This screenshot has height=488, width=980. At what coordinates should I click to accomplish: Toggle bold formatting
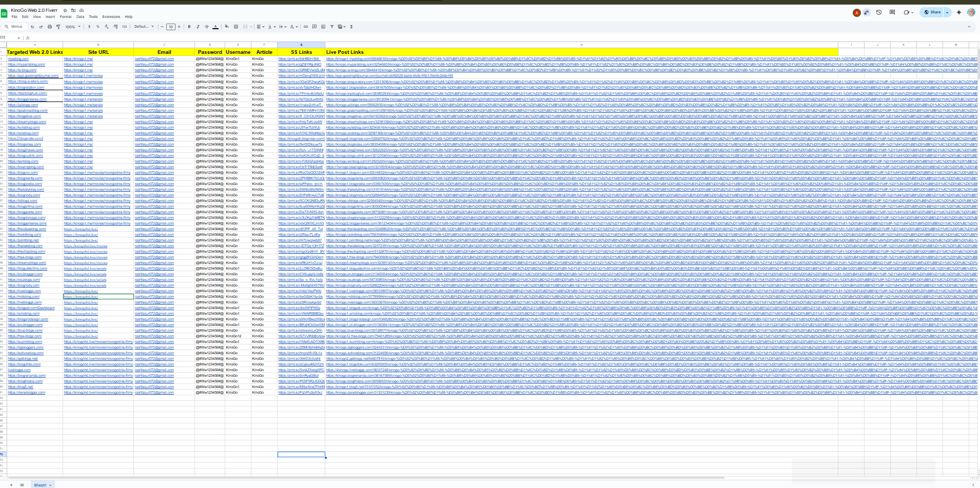coord(189,27)
